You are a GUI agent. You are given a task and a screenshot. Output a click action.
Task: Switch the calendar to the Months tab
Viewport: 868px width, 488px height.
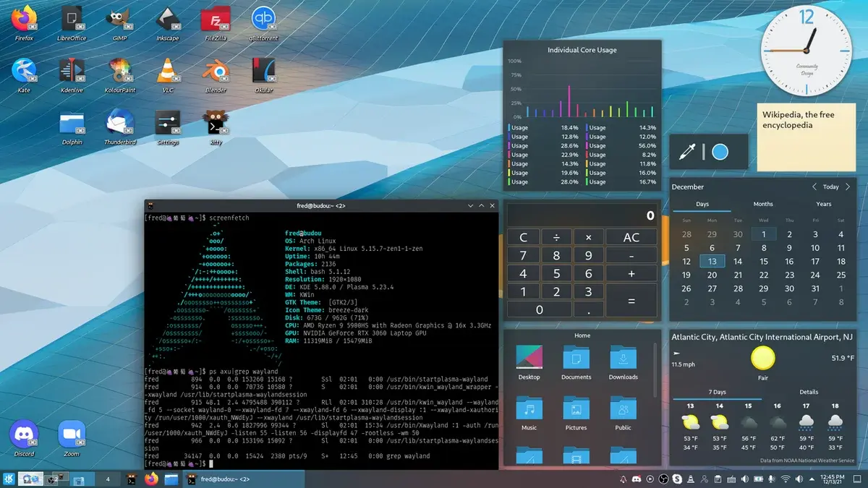[763, 204]
